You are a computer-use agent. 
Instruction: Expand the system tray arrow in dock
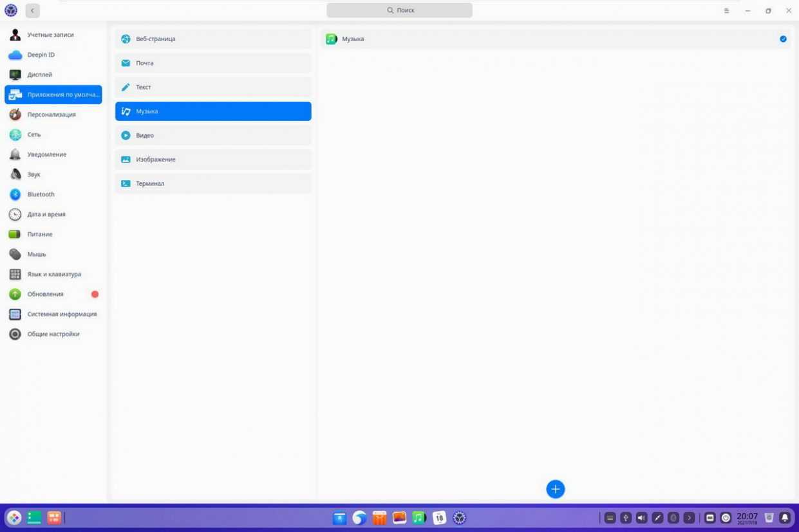click(689, 518)
